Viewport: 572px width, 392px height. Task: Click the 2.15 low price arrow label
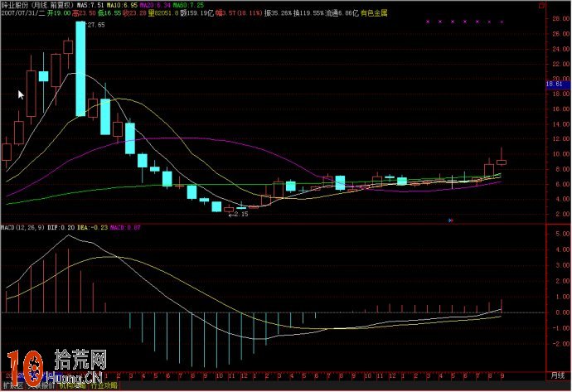(238, 214)
